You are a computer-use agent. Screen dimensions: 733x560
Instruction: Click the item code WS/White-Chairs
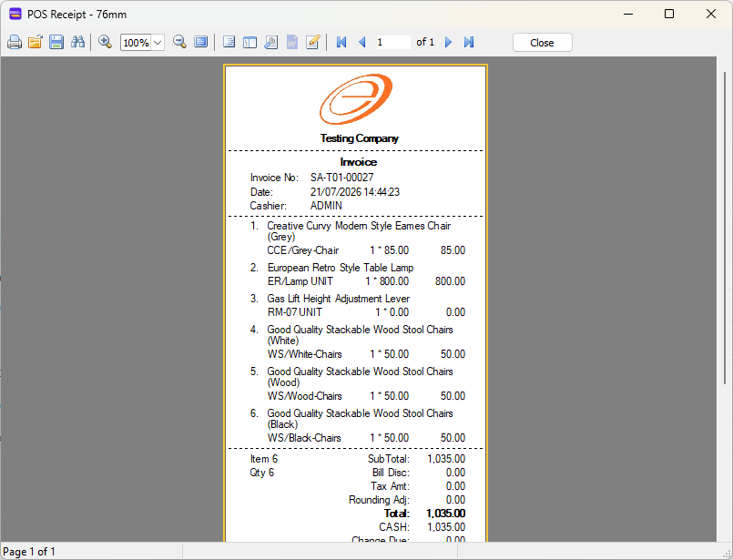pos(304,354)
